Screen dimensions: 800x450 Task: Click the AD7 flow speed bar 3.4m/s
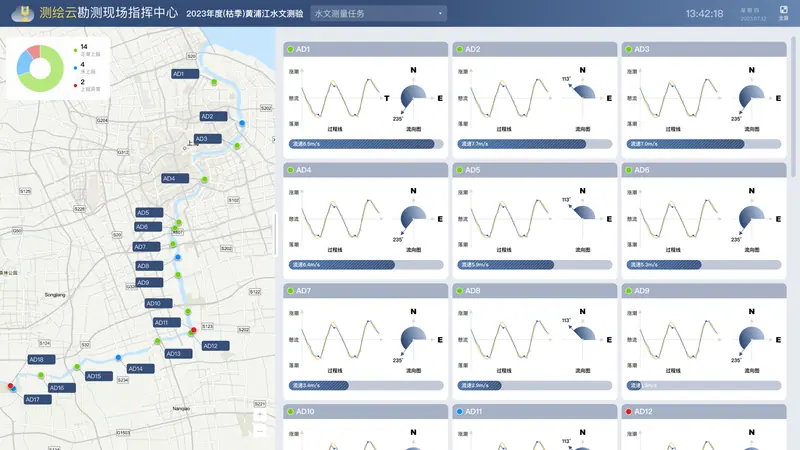(x=366, y=386)
